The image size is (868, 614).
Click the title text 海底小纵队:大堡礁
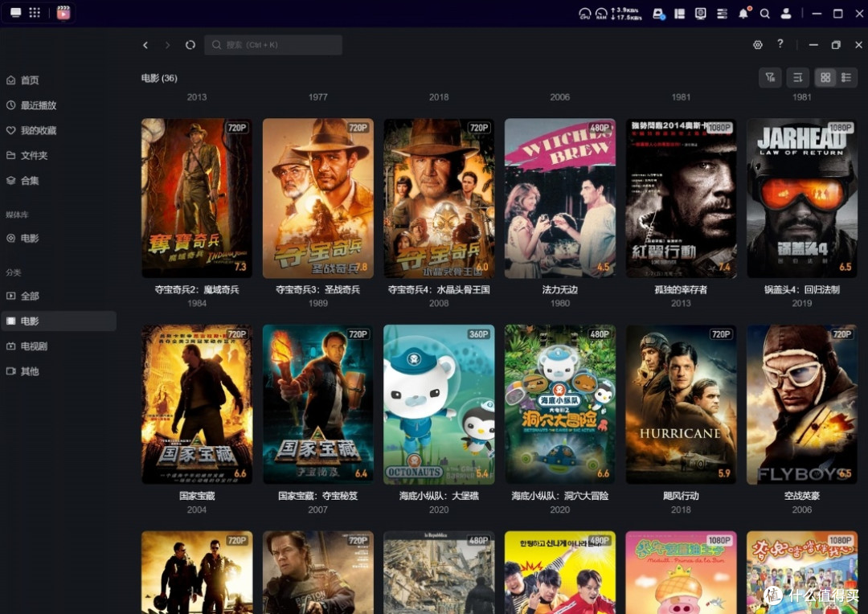point(439,496)
